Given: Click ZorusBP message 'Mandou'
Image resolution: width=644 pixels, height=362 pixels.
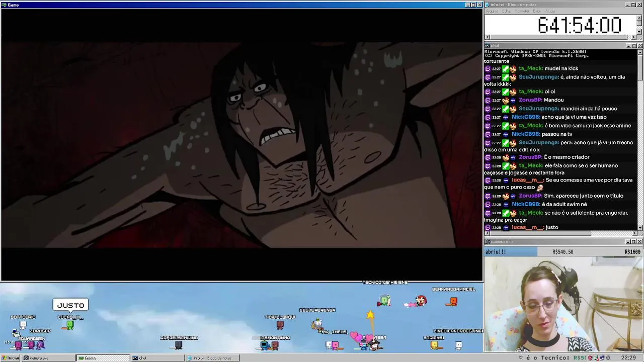Looking at the screenshot, I should pos(553,100).
